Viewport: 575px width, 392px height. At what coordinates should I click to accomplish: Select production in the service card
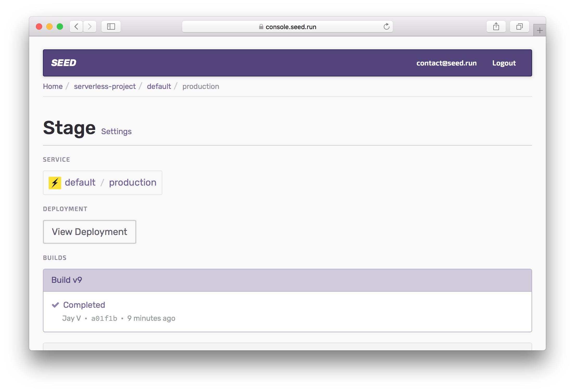click(133, 182)
